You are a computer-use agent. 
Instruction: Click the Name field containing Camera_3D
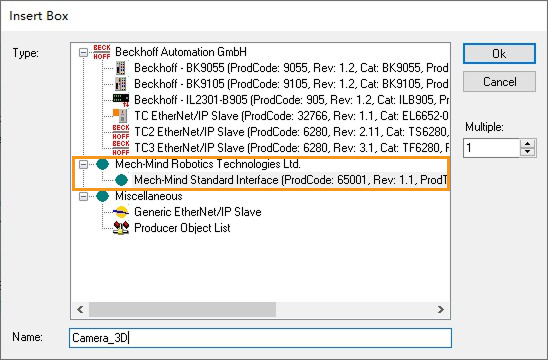coord(260,338)
